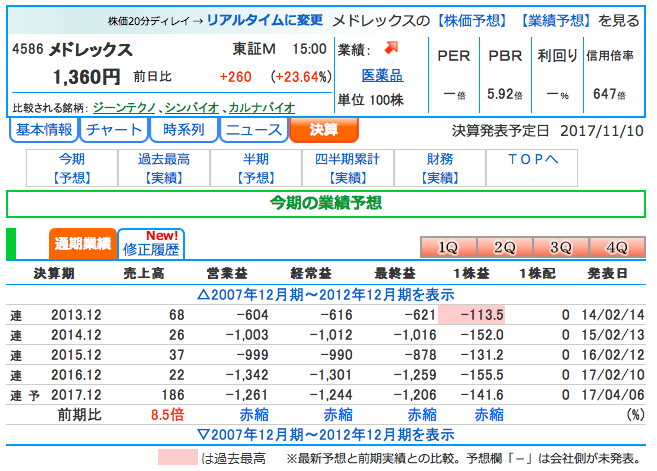Click the -1,342 operating loss for 2016.12
657x471 pixels.
click(x=247, y=375)
